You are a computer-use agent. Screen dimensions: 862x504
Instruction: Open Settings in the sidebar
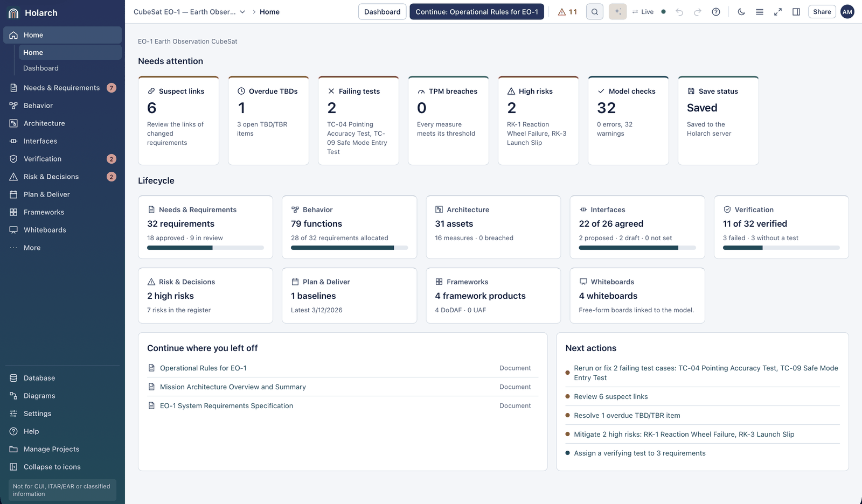[x=62, y=414]
